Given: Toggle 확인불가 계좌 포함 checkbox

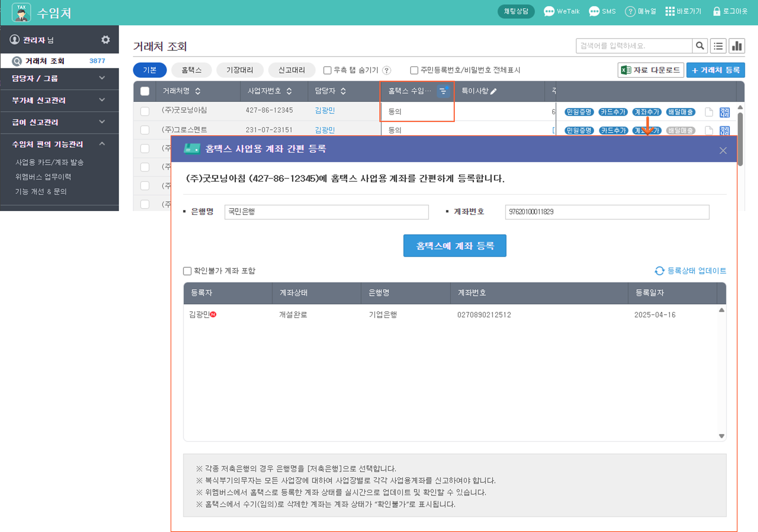Looking at the screenshot, I should pyautogui.click(x=187, y=271).
